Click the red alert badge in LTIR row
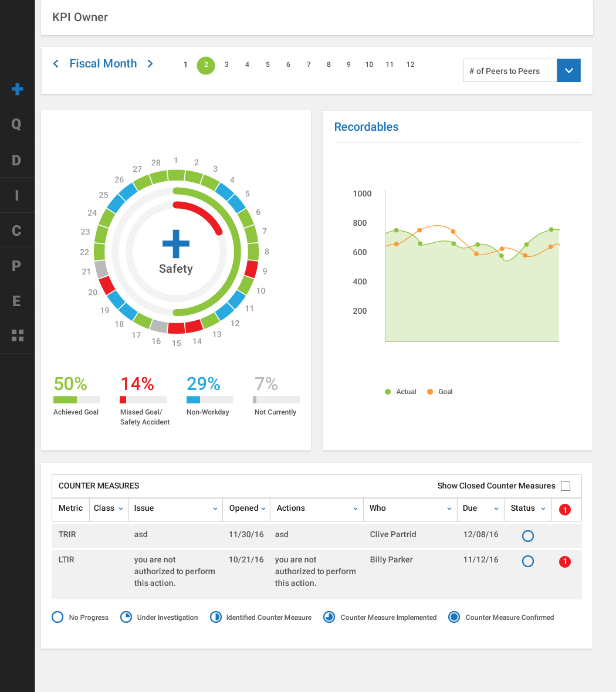The height and width of the screenshot is (692, 616). coord(564,562)
